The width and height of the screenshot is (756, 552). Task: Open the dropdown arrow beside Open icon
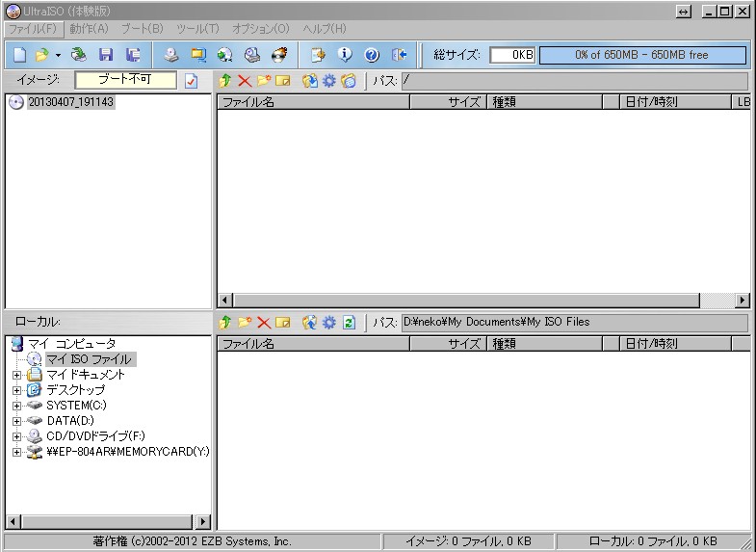[58, 56]
